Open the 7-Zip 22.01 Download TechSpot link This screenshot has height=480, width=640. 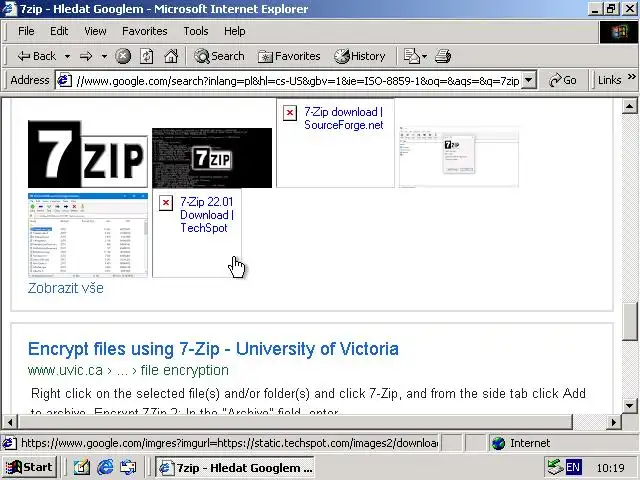pos(207,215)
